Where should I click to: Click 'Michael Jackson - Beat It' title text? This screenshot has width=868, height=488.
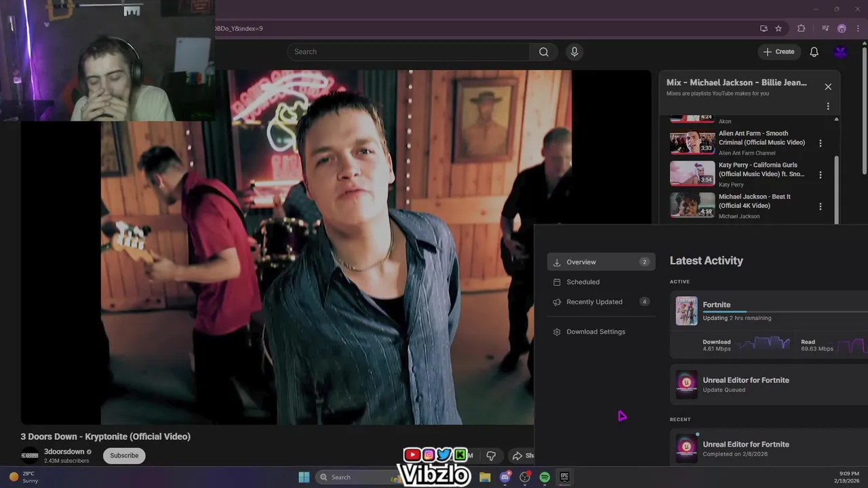pos(754,201)
